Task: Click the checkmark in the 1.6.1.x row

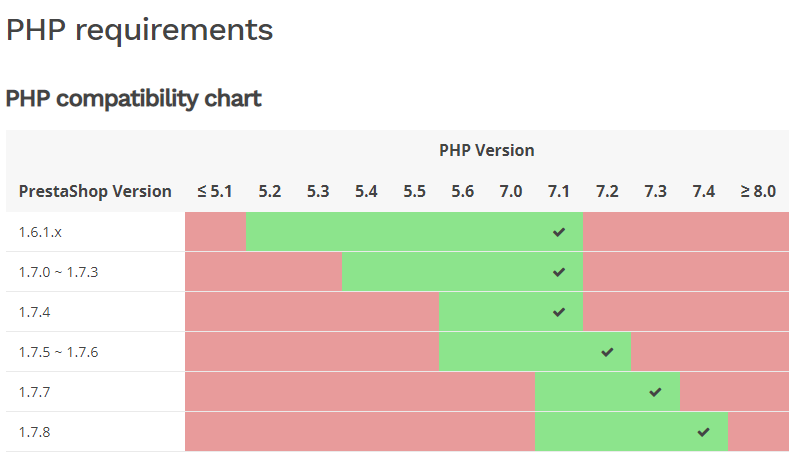Action: click(x=559, y=232)
